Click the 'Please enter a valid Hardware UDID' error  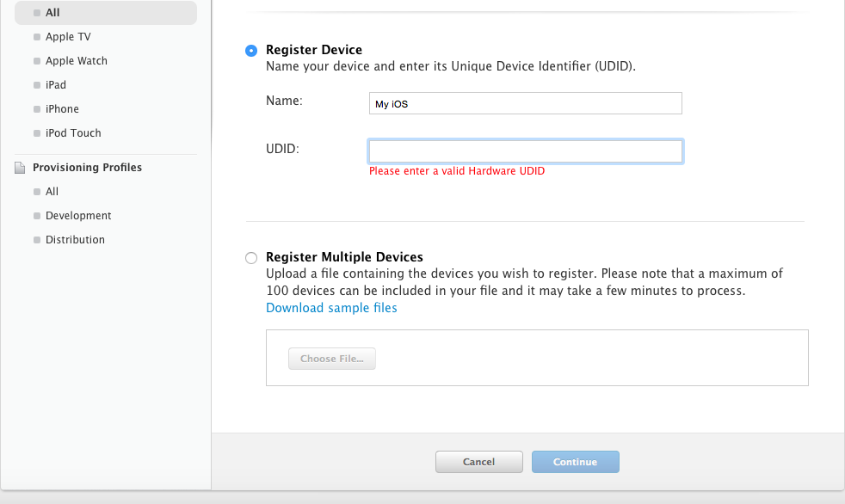(457, 171)
